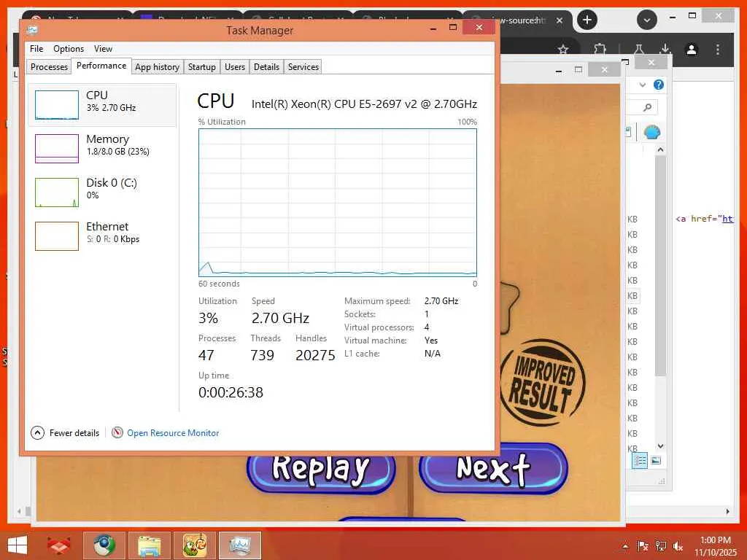The height and width of the screenshot is (560, 747).
Task: Minimize the game window
Action: click(x=559, y=71)
